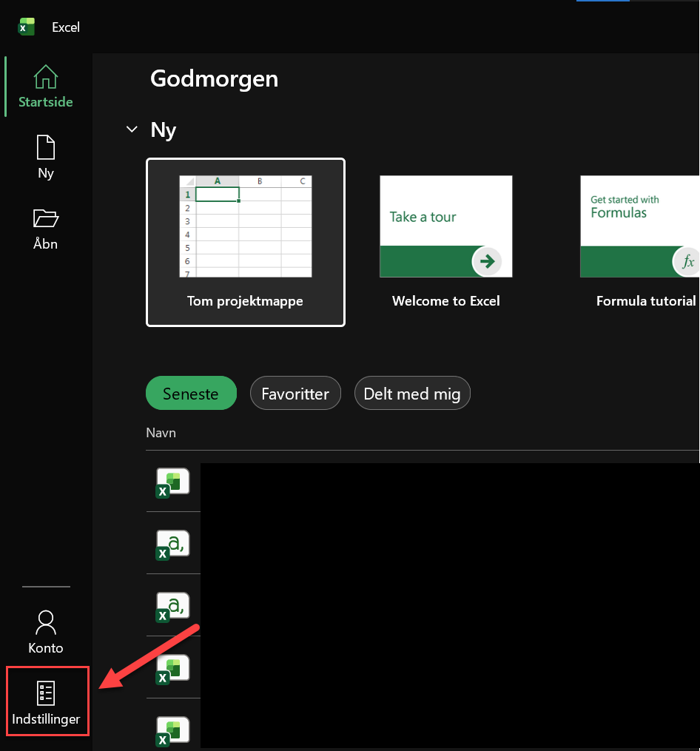This screenshot has height=751, width=700.
Task: Switch to the Delt med mig tab
Action: point(412,393)
